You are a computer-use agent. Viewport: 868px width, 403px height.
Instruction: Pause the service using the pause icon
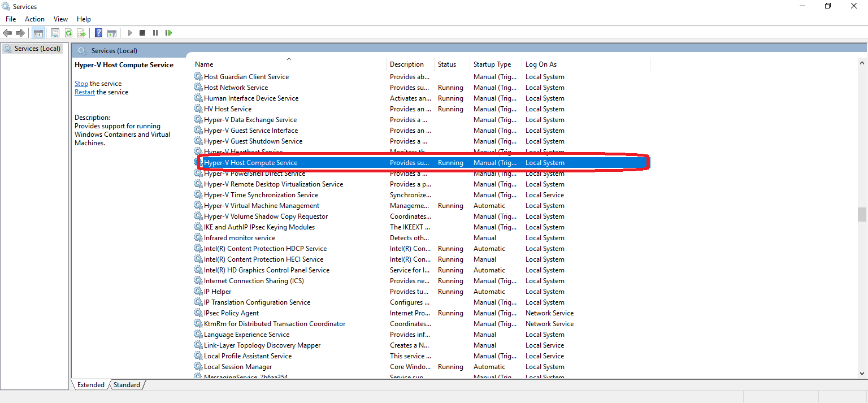[x=155, y=32]
